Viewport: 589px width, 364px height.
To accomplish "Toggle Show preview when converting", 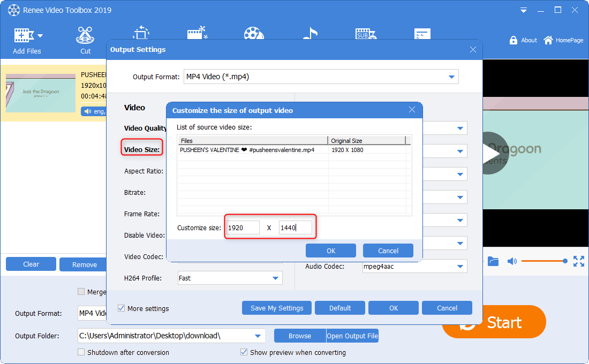I will pyautogui.click(x=244, y=352).
